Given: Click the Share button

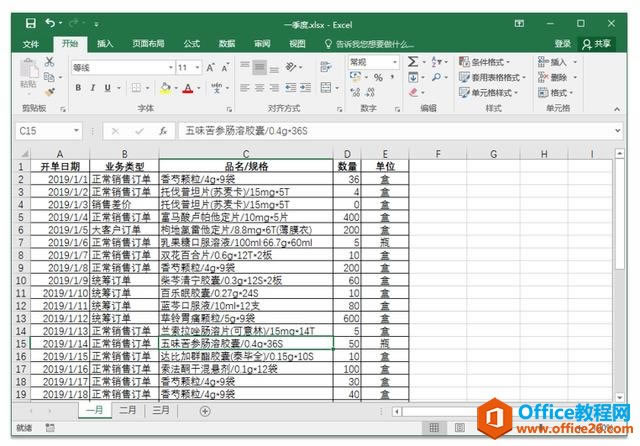Looking at the screenshot, I should tap(597, 44).
